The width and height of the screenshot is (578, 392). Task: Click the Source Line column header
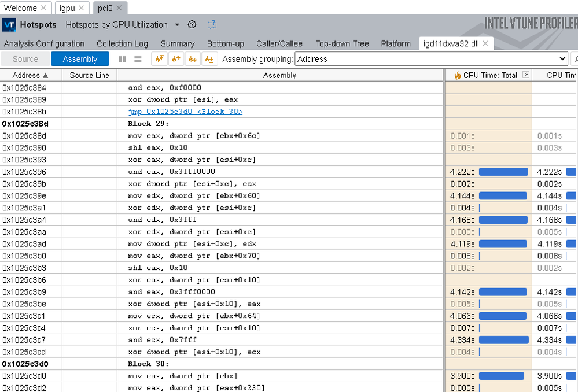(x=90, y=75)
